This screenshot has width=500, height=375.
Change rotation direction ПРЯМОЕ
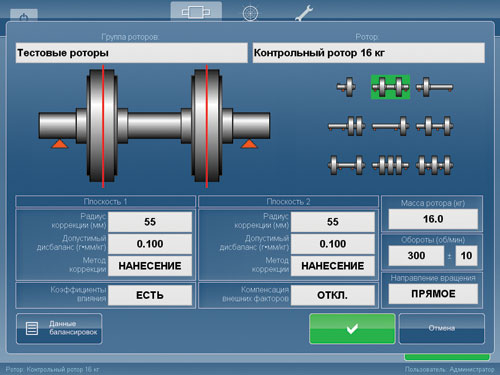tap(433, 294)
